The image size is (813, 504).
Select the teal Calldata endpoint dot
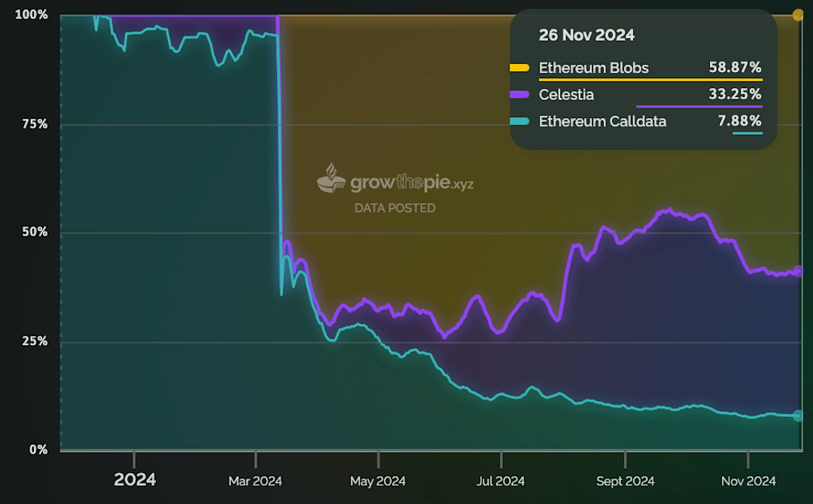coord(798,414)
